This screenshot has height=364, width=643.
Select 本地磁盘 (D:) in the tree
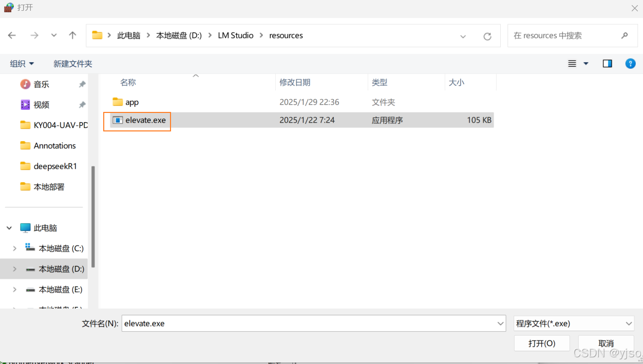(x=62, y=269)
